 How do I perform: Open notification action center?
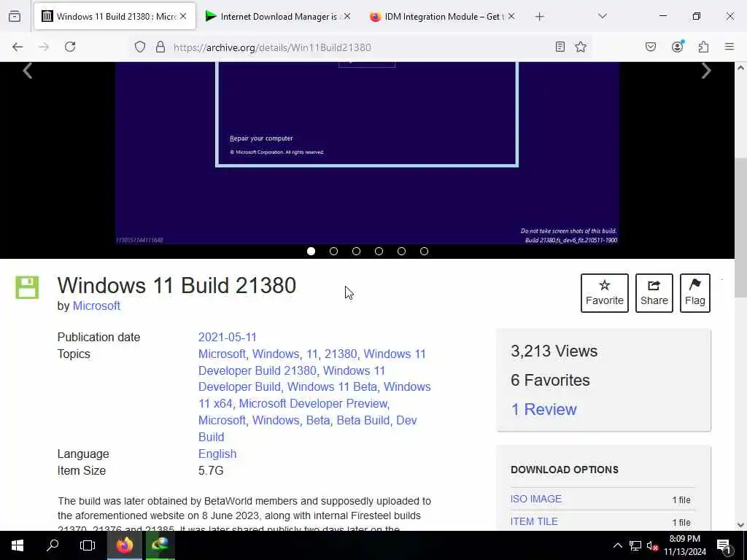pos(724,545)
